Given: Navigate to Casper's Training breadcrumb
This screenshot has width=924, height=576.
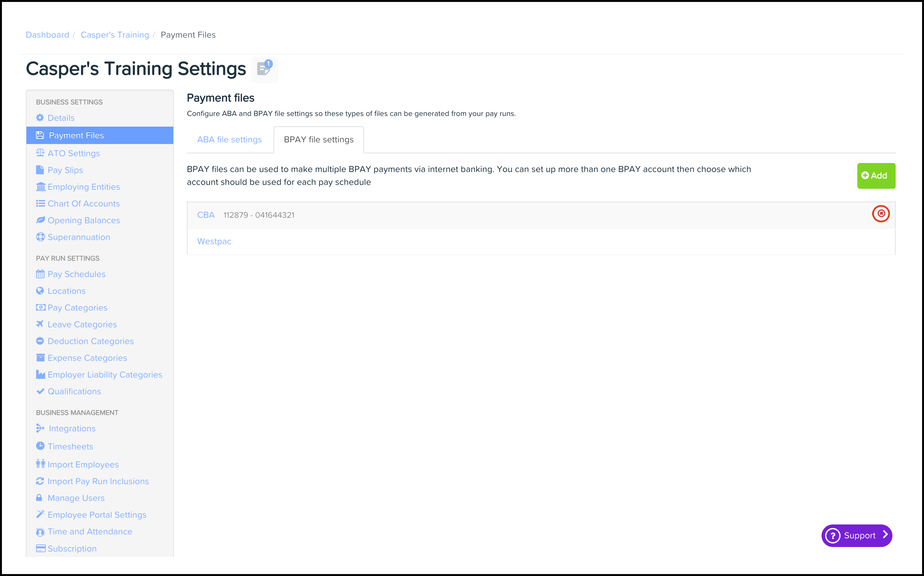Looking at the screenshot, I should point(115,35).
